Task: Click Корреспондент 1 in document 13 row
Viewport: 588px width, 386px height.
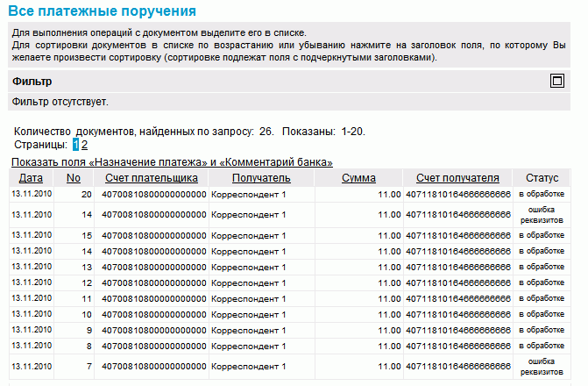Action: pos(248,267)
